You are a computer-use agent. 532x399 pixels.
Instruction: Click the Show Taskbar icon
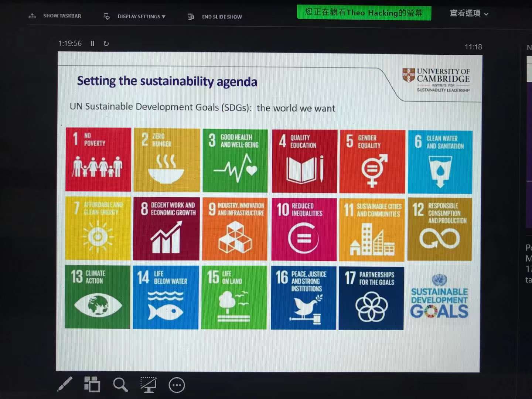(x=33, y=16)
